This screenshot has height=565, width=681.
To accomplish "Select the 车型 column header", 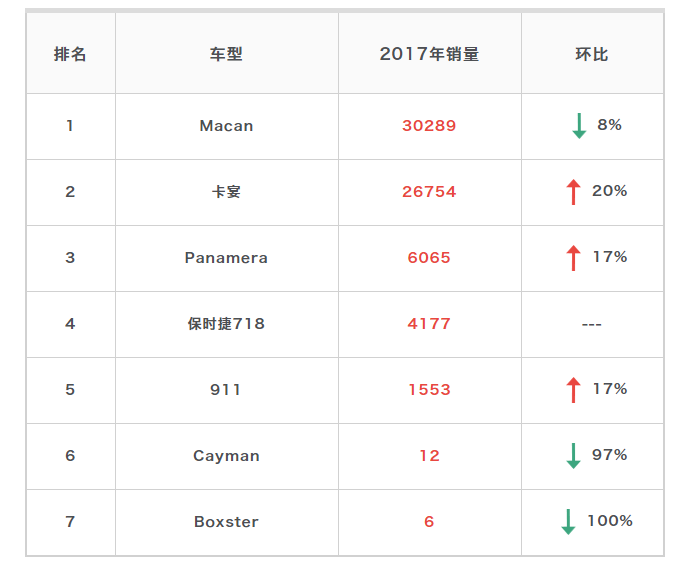I will [x=226, y=54].
